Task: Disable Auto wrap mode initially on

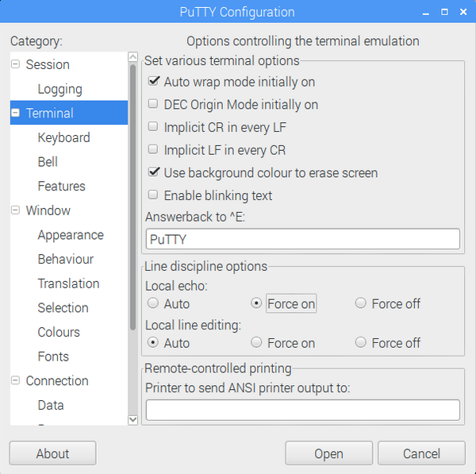Action: (153, 81)
